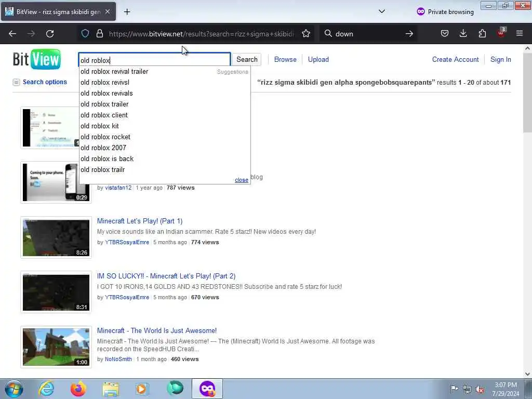The width and height of the screenshot is (532, 399).
Task: Open the list all tabs chevron
Action: coord(382,11)
